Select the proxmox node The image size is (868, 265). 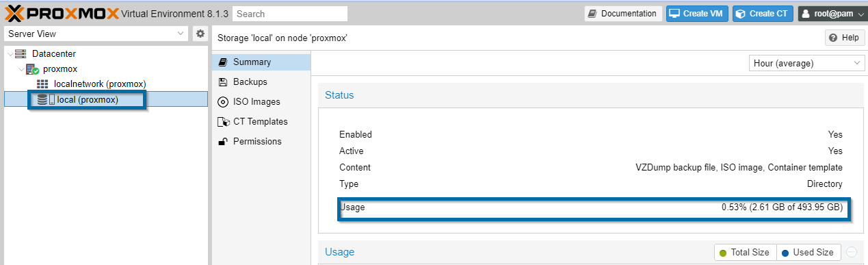60,68
